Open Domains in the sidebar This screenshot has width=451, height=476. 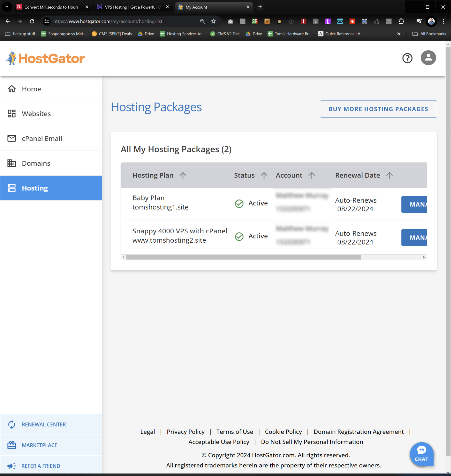51,163
